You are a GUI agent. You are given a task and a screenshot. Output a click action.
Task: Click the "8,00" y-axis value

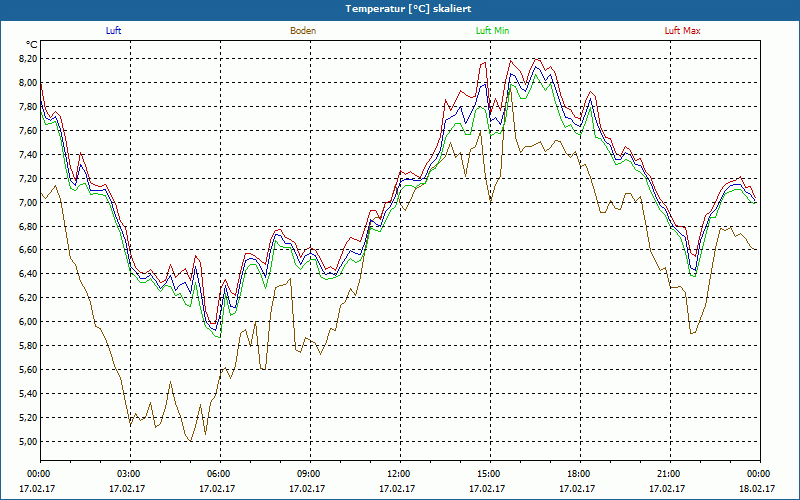pyautogui.click(x=28, y=83)
